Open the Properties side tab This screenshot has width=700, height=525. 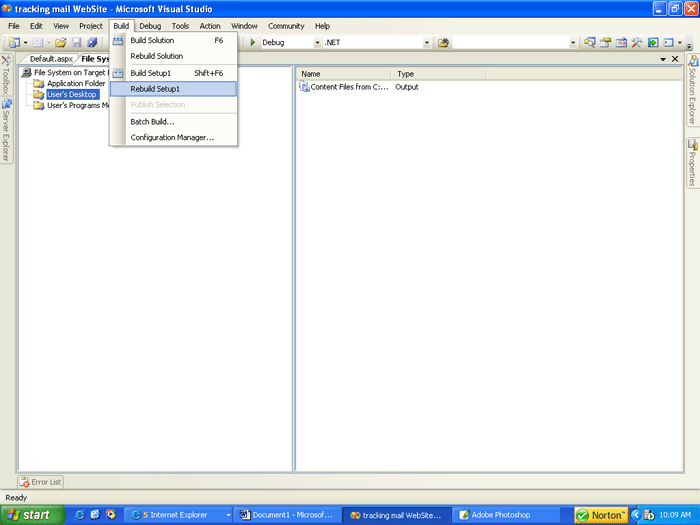click(692, 163)
